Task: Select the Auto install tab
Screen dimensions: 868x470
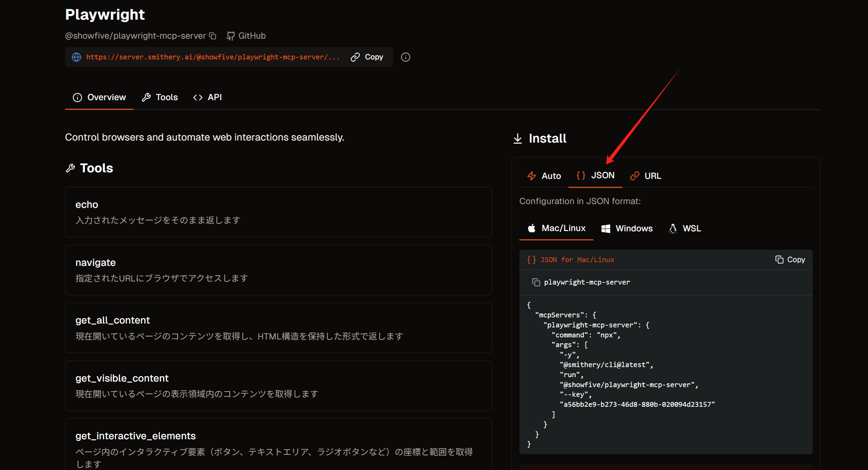Action: pos(544,176)
